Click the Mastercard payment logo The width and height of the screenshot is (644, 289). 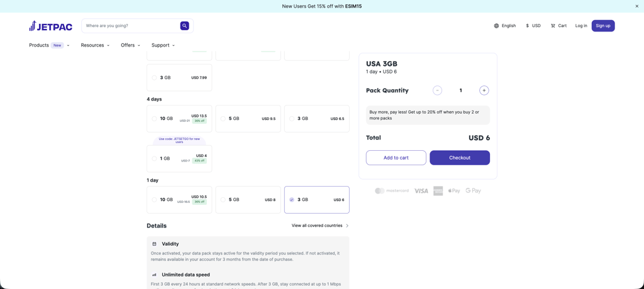(x=391, y=191)
